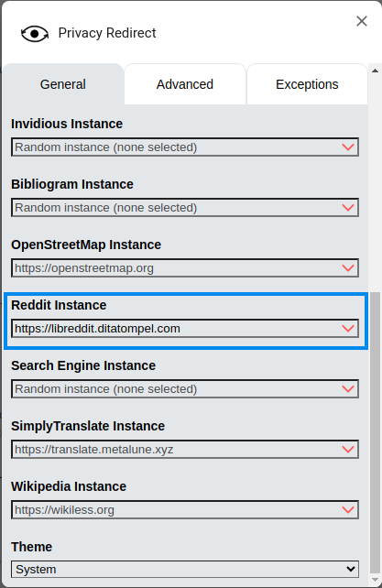The width and height of the screenshot is (382, 588).
Task: Select the General tab
Action: [63, 84]
